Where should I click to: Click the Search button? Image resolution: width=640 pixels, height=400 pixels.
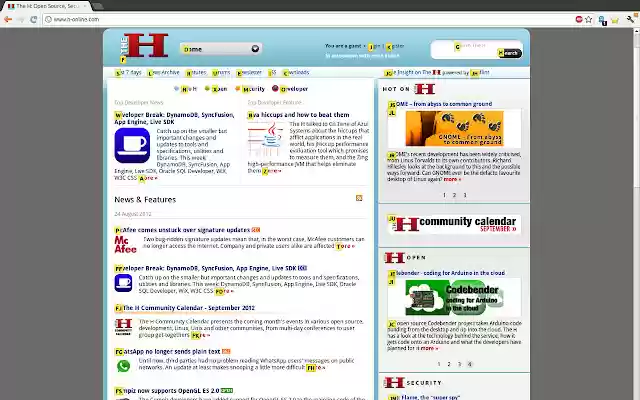(509, 53)
